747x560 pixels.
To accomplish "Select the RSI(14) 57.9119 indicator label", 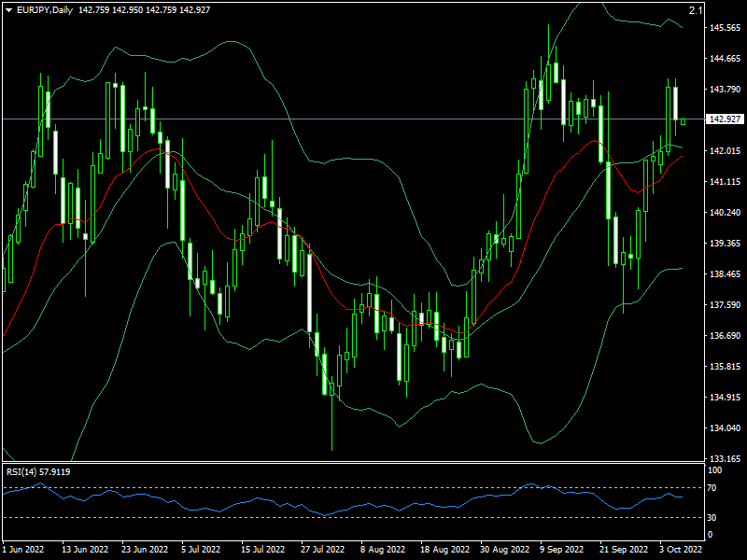I will tap(38, 472).
